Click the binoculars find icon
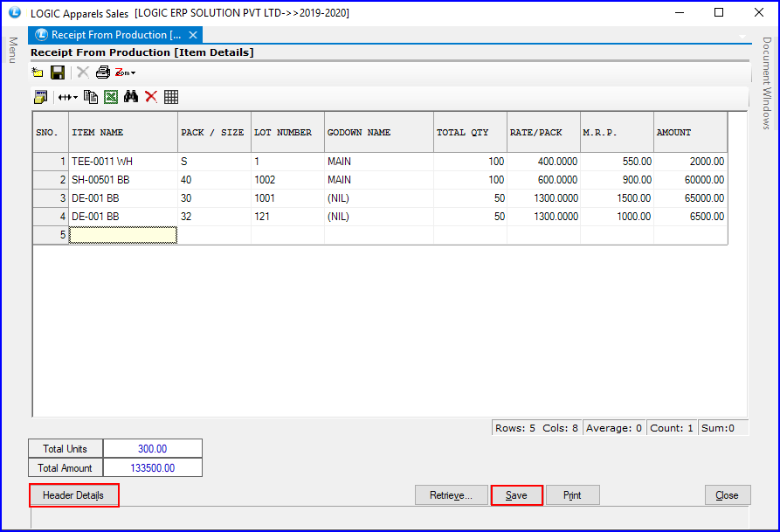 tap(131, 97)
